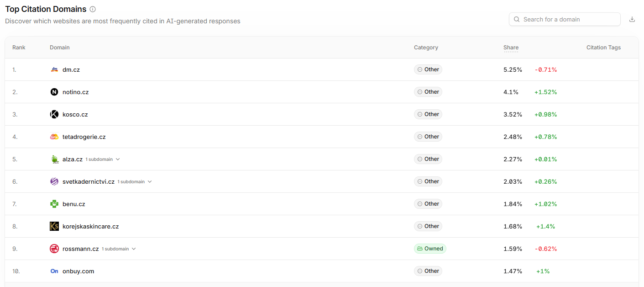Sort by the Share column header
This screenshot has width=644, height=287.
point(511,48)
